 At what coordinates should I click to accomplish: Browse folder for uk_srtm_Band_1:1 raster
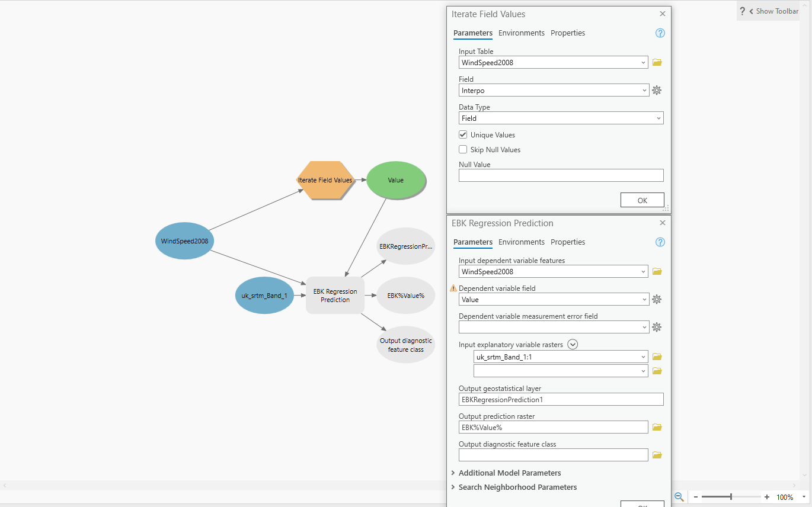(657, 357)
